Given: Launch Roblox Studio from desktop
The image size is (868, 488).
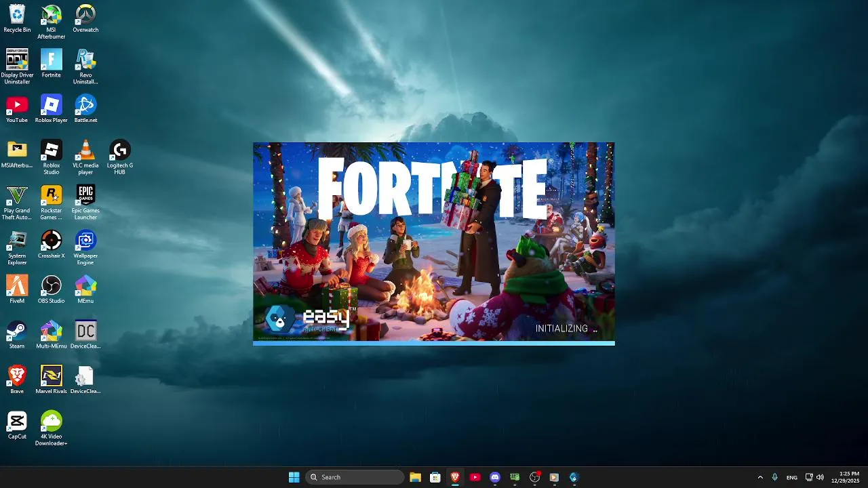Looking at the screenshot, I should [52, 157].
